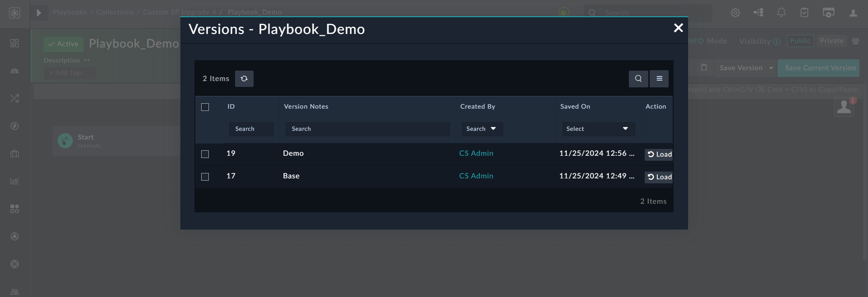Open versions grid column menu
The width and height of the screenshot is (868, 297).
(x=659, y=79)
